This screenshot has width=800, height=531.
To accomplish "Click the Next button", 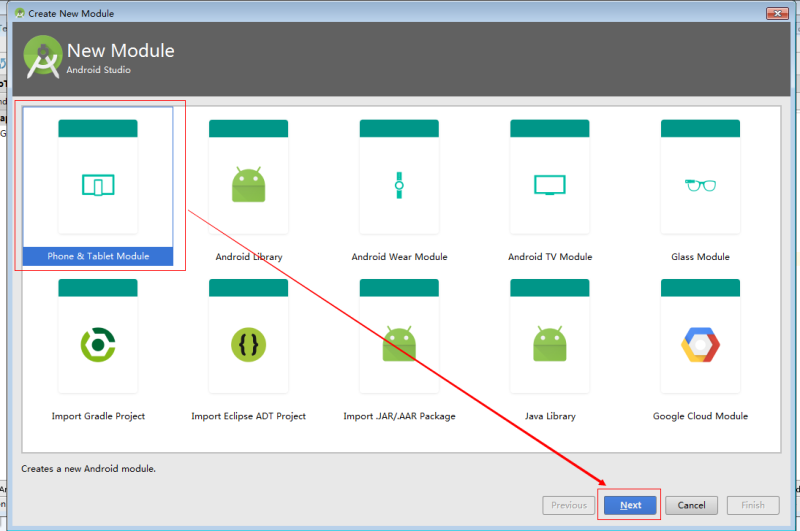I will 630,505.
